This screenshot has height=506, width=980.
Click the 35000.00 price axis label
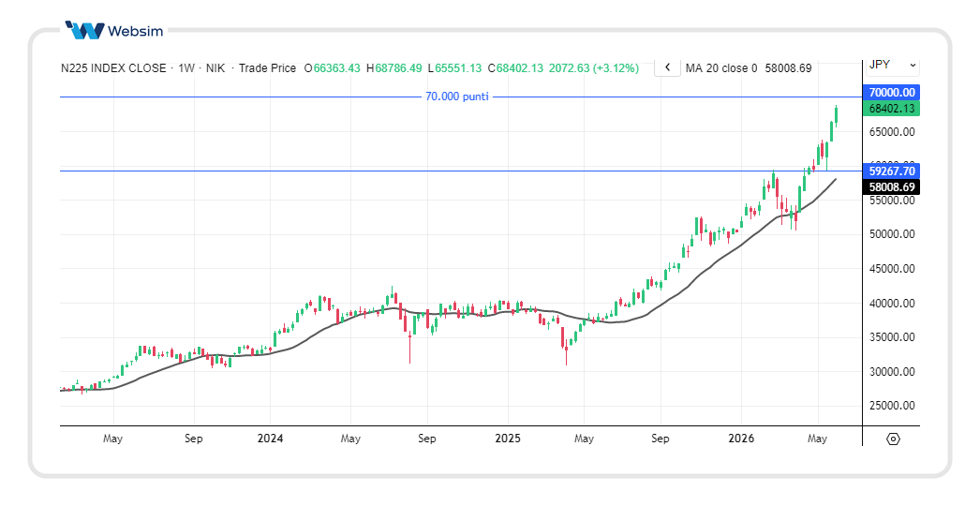[892, 337]
